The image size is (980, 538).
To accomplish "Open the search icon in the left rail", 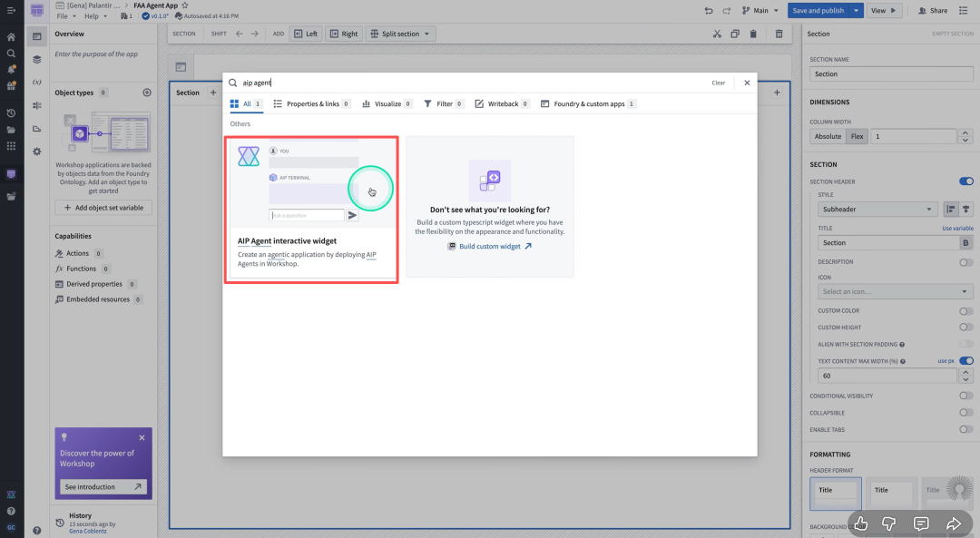I will [x=11, y=54].
